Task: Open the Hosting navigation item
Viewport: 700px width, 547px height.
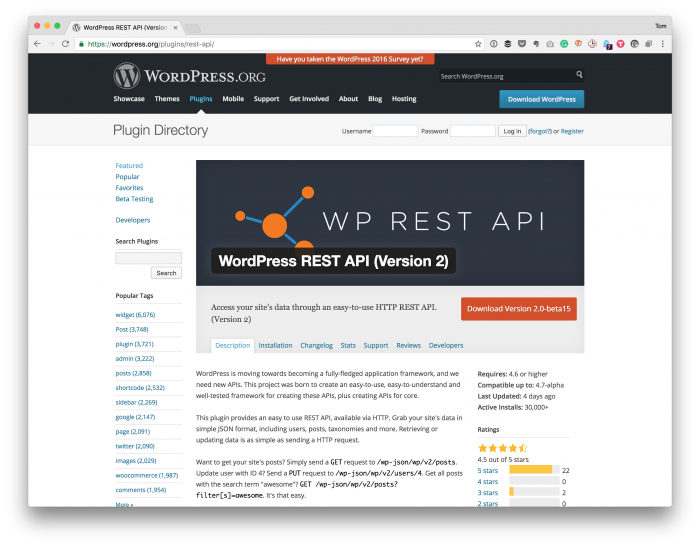Action: (x=404, y=99)
